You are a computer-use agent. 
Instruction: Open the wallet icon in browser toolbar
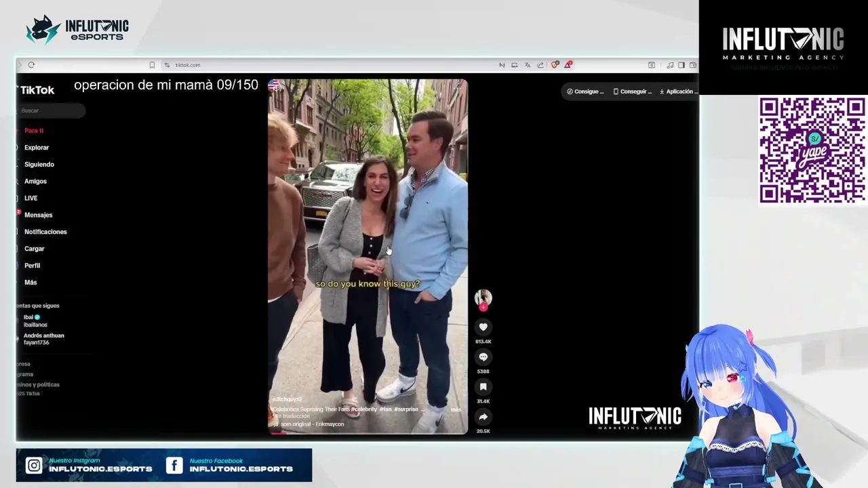pyautogui.click(x=692, y=65)
